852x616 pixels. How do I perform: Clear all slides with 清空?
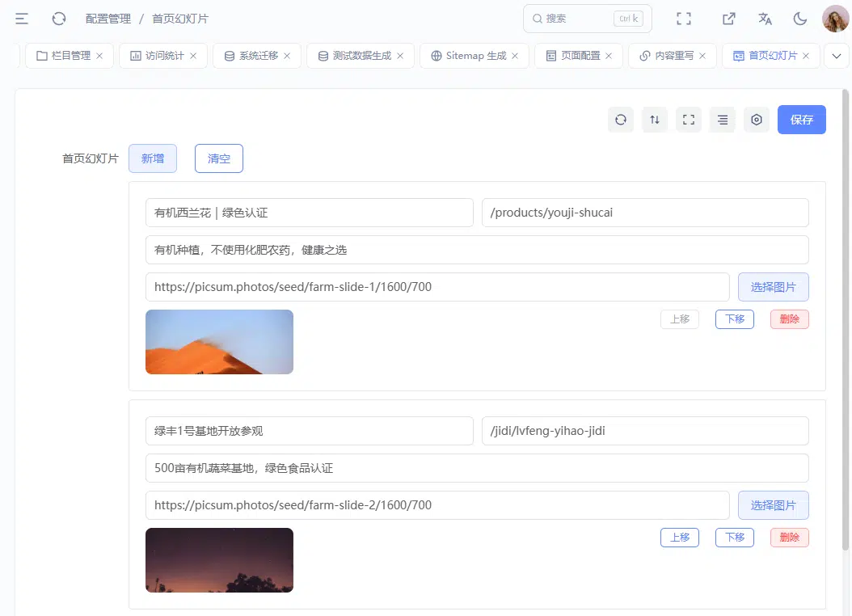(219, 158)
